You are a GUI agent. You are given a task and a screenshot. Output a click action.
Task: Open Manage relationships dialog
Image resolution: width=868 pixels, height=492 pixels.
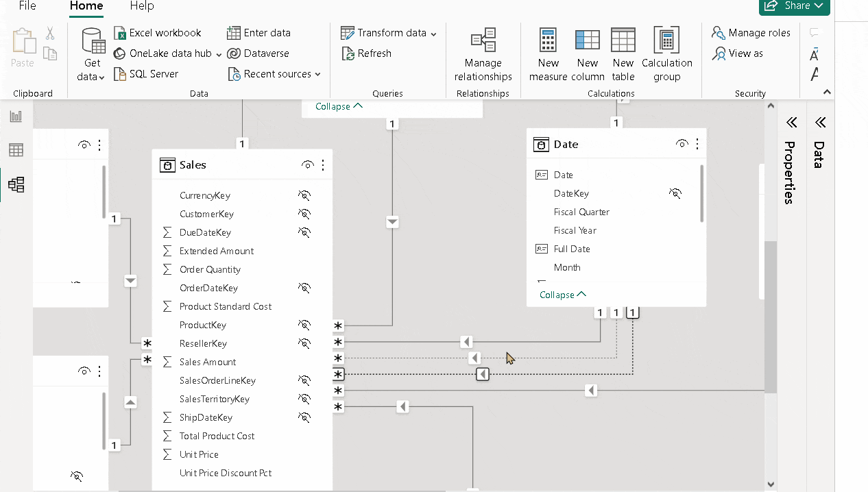483,55
